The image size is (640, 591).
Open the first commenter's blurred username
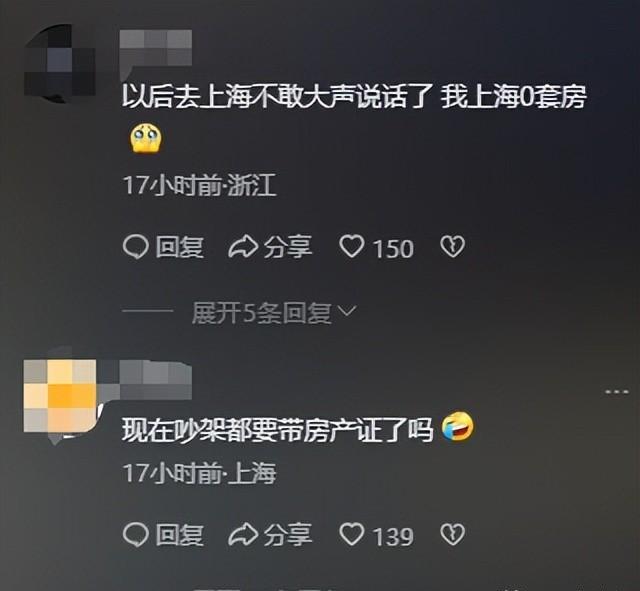pos(156,48)
